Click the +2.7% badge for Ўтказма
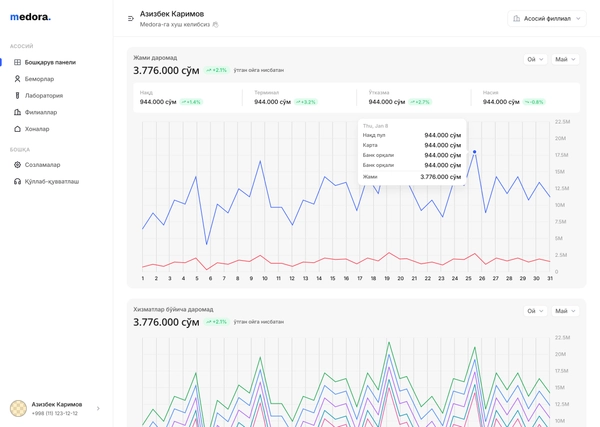The width and height of the screenshot is (600, 427). pyautogui.click(x=420, y=102)
